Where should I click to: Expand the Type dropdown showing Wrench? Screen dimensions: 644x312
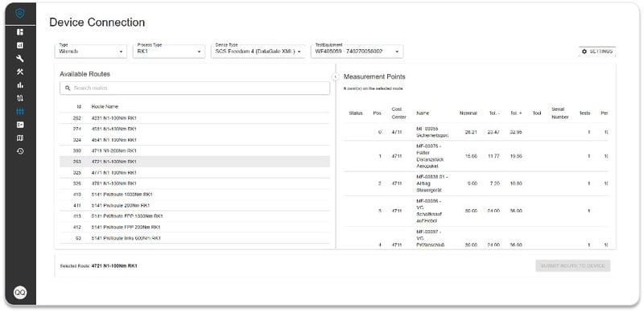[x=91, y=51]
